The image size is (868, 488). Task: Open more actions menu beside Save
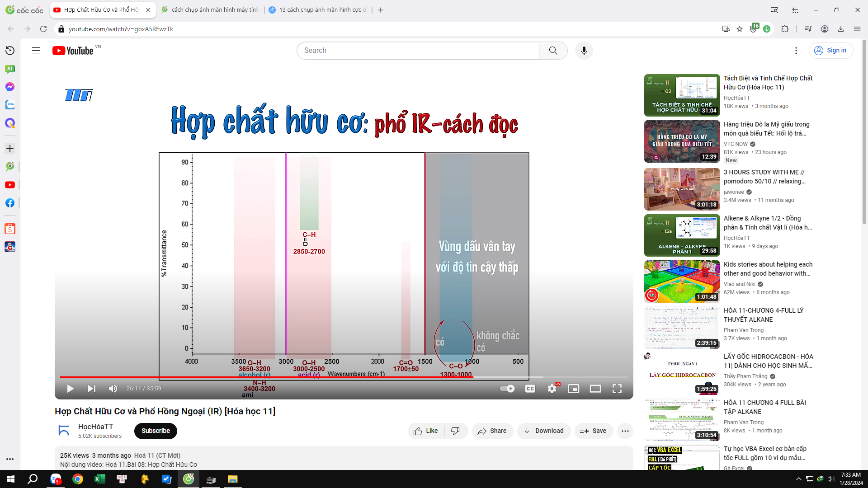click(625, 431)
